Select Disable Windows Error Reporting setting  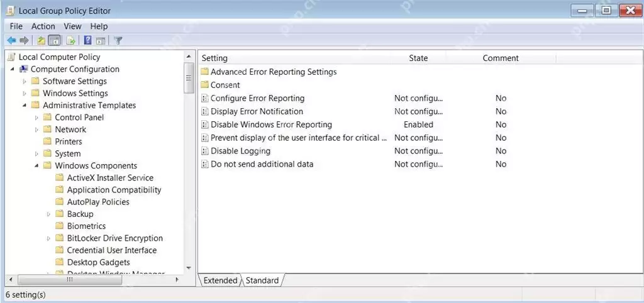coord(271,124)
